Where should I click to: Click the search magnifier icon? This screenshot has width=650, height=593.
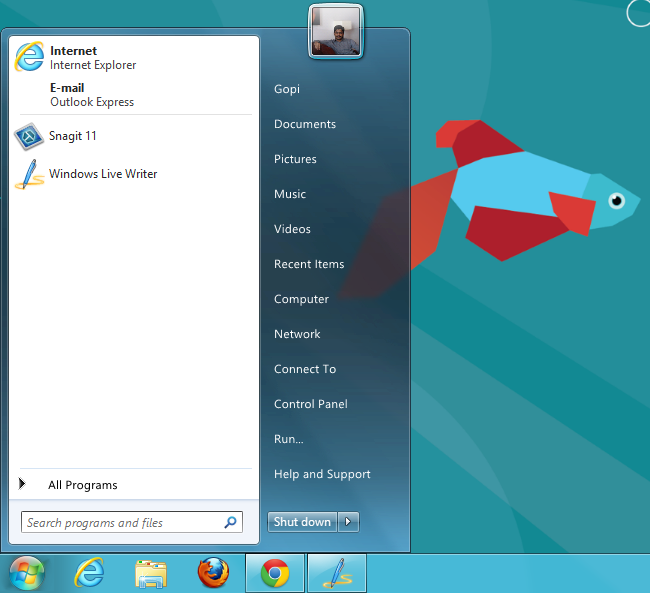point(230,522)
